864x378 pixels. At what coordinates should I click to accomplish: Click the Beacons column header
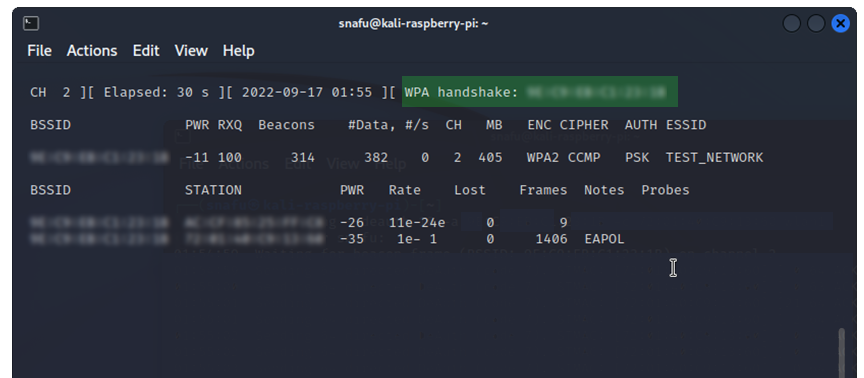[287, 126]
